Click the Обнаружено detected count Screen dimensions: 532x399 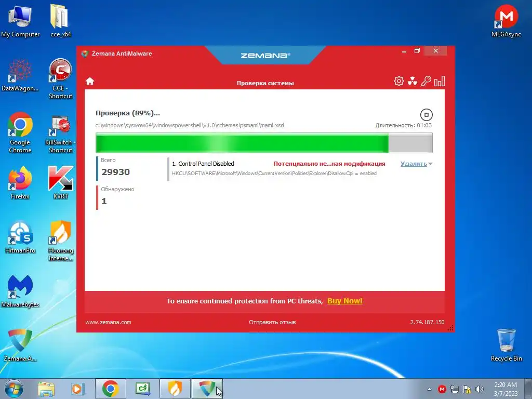coord(104,201)
